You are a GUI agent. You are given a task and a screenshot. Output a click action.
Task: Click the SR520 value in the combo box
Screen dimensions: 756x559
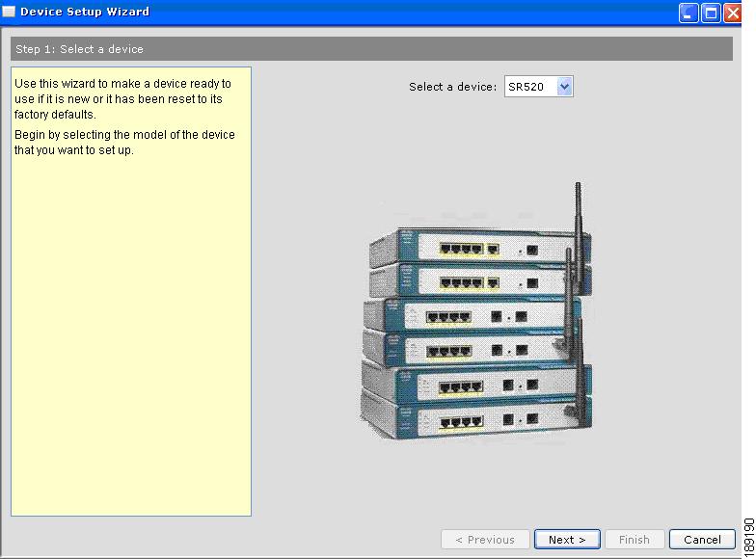[x=526, y=87]
